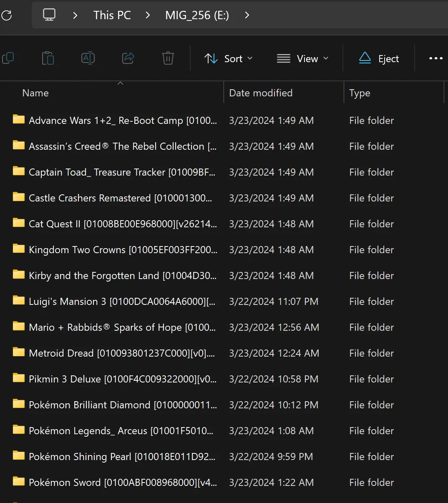Sort by the Type column header
The image size is (448, 503).
(360, 93)
